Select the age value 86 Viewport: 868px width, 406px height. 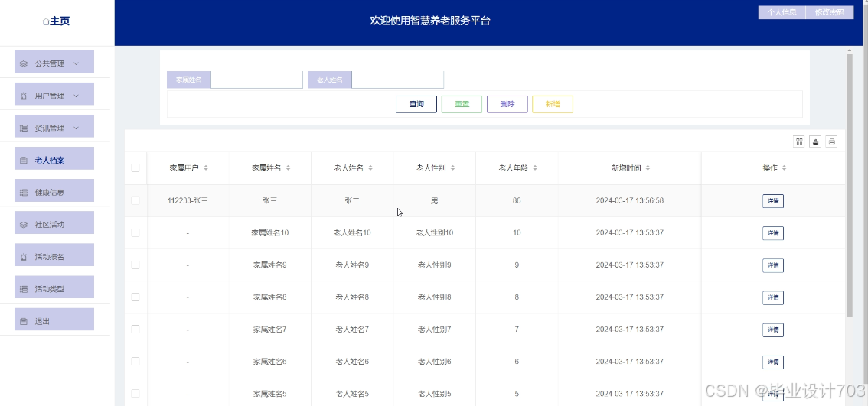tap(517, 201)
